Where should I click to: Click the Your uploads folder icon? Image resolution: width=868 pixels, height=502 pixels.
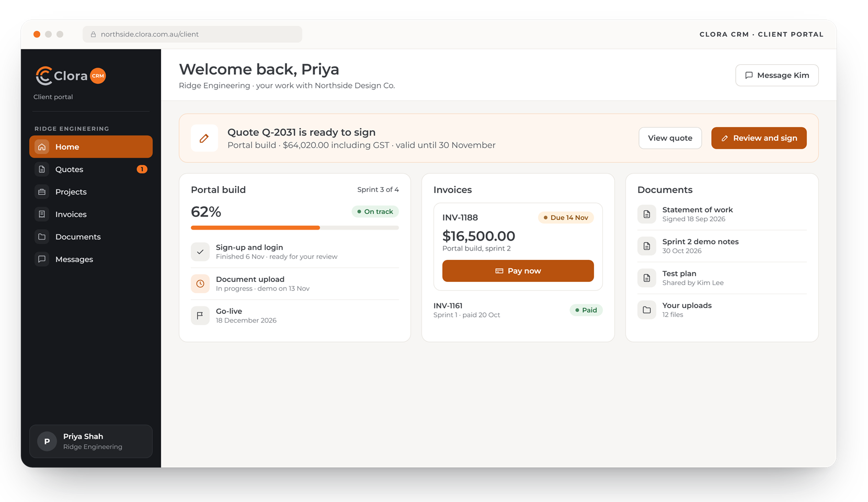tap(647, 310)
